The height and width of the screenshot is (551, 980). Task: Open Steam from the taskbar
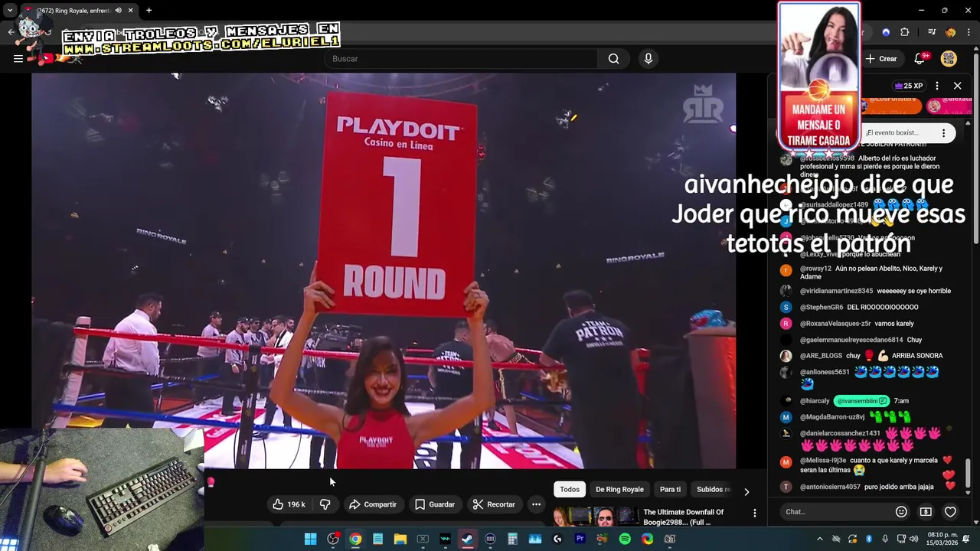pos(467,539)
